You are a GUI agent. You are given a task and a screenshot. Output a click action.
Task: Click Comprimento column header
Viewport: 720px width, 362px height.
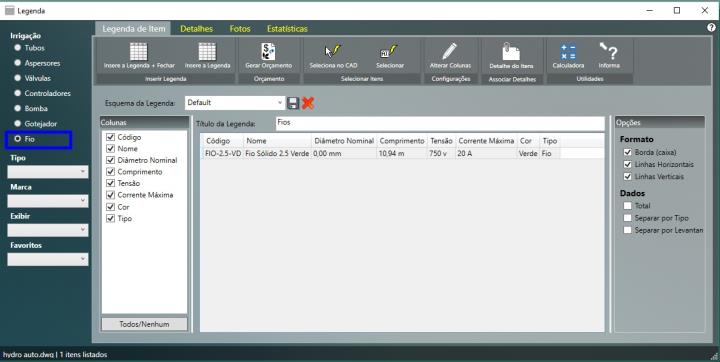point(402,141)
